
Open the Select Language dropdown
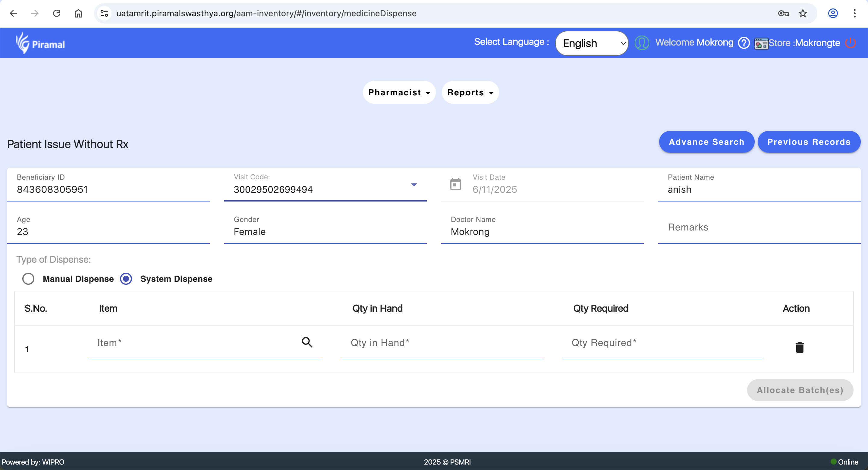[592, 43]
